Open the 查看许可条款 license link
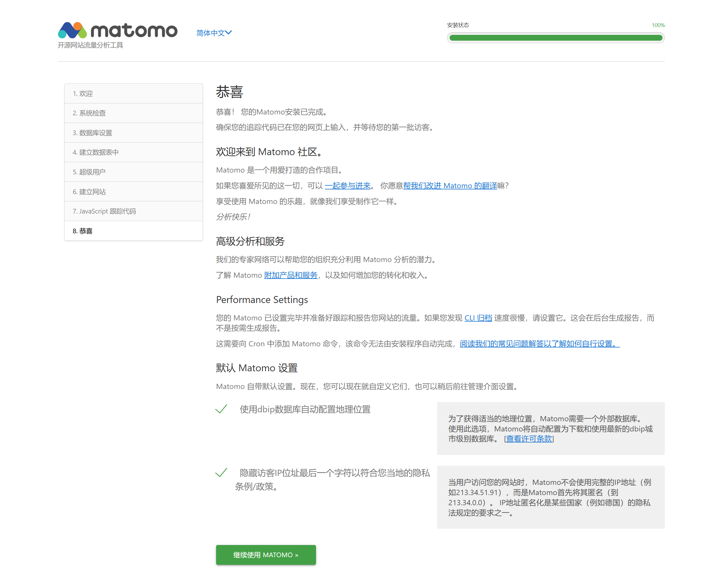The height and width of the screenshot is (588, 727). click(529, 439)
